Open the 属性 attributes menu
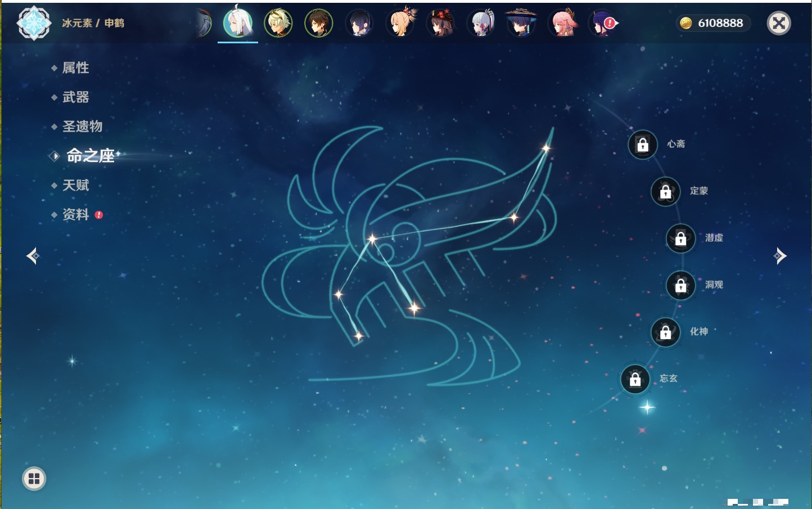The height and width of the screenshot is (509, 812). coord(75,68)
